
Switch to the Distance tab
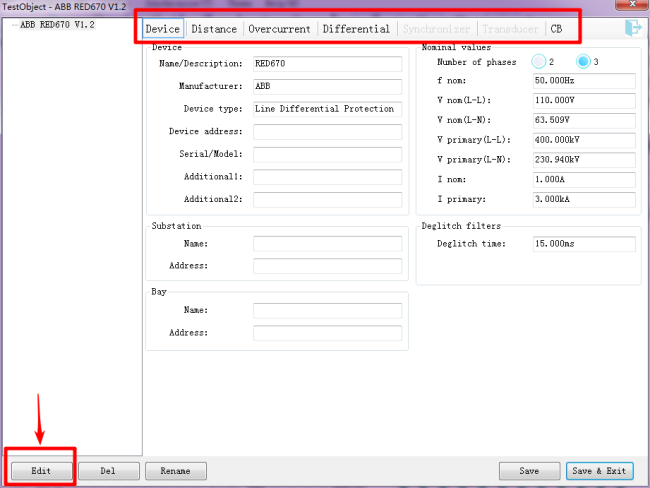tap(214, 29)
